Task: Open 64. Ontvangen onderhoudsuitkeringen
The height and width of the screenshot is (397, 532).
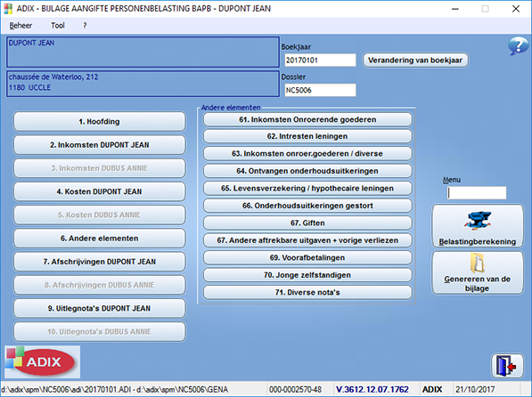Action: [307, 171]
